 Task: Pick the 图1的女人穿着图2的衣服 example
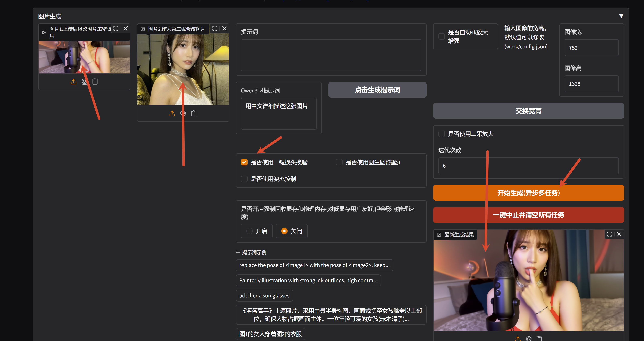[x=270, y=334]
